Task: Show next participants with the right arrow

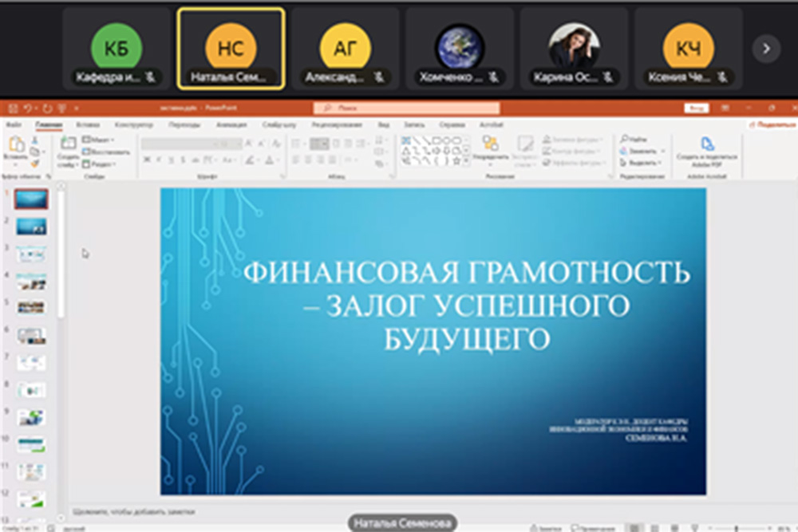Action: [766, 49]
